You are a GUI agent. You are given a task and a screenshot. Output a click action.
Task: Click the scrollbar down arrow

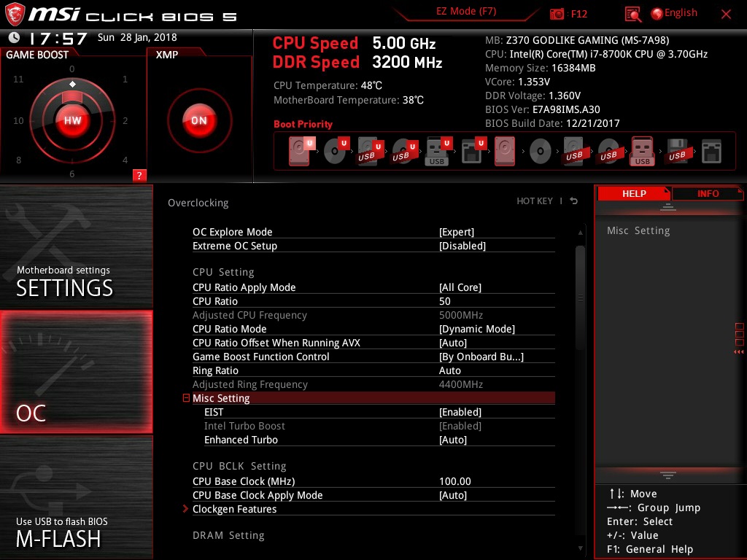tap(580, 548)
